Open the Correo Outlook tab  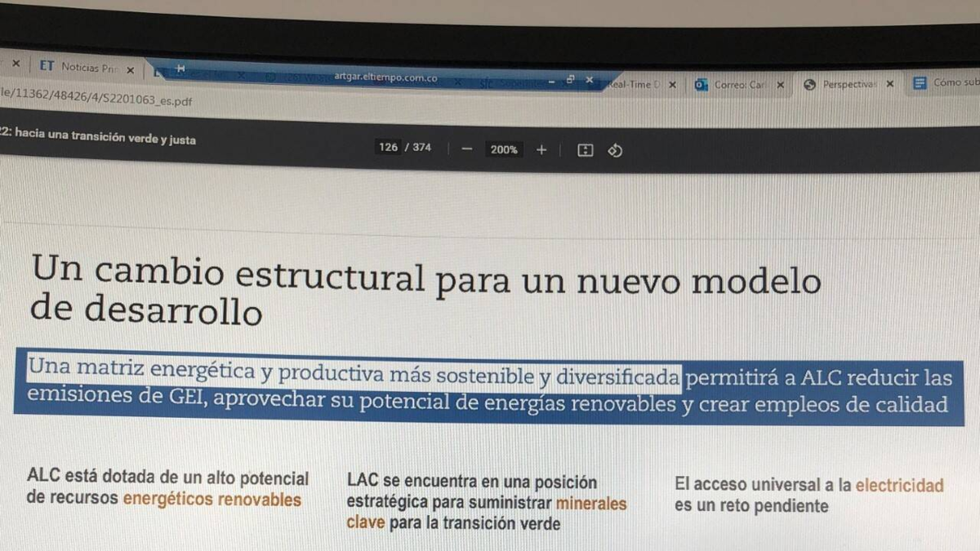(x=731, y=84)
